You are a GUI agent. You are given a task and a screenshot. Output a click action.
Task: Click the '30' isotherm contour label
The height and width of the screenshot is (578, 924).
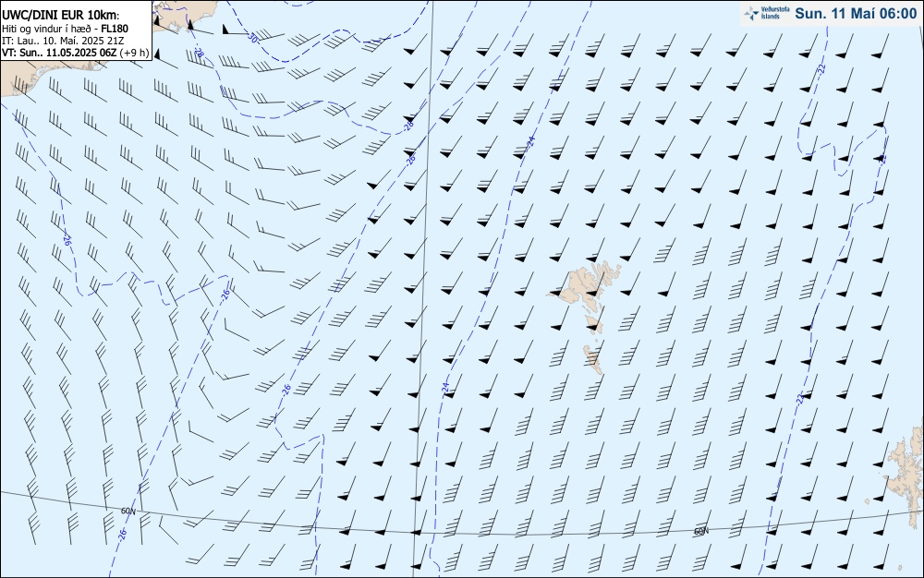(253, 38)
